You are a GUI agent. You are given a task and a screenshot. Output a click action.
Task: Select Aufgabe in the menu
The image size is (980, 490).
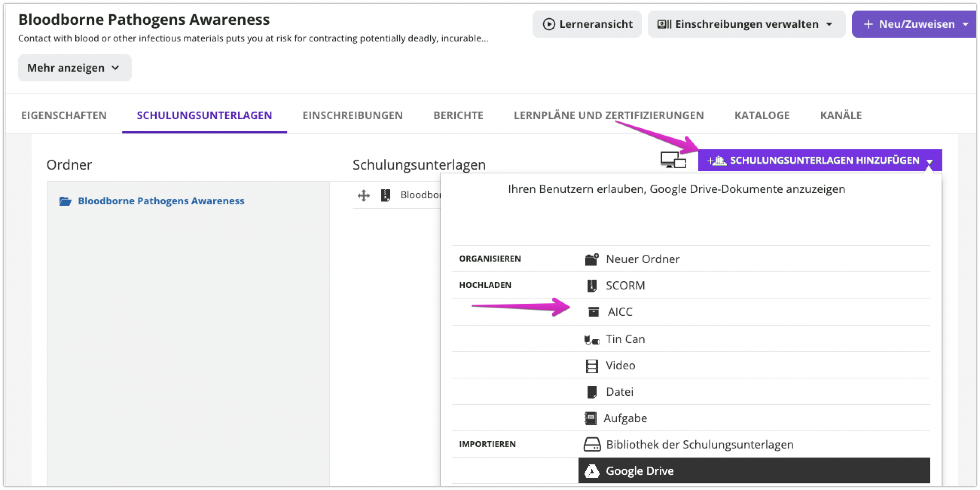pos(754,418)
